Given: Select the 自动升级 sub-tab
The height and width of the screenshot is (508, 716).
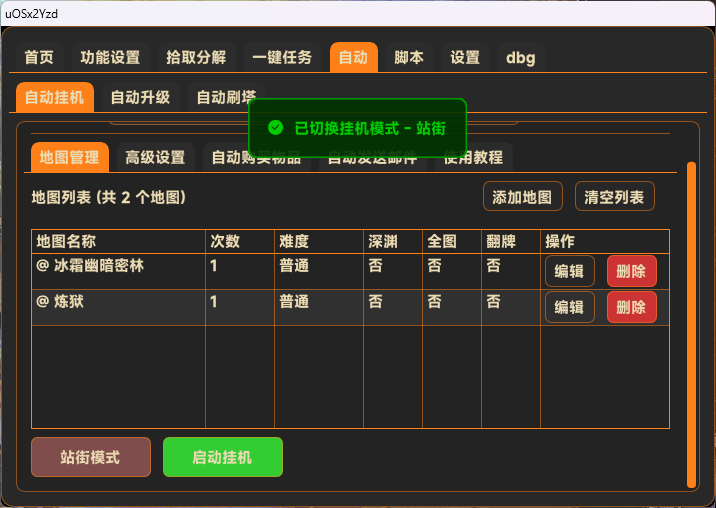Looking at the screenshot, I should click(x=140, y=97).
